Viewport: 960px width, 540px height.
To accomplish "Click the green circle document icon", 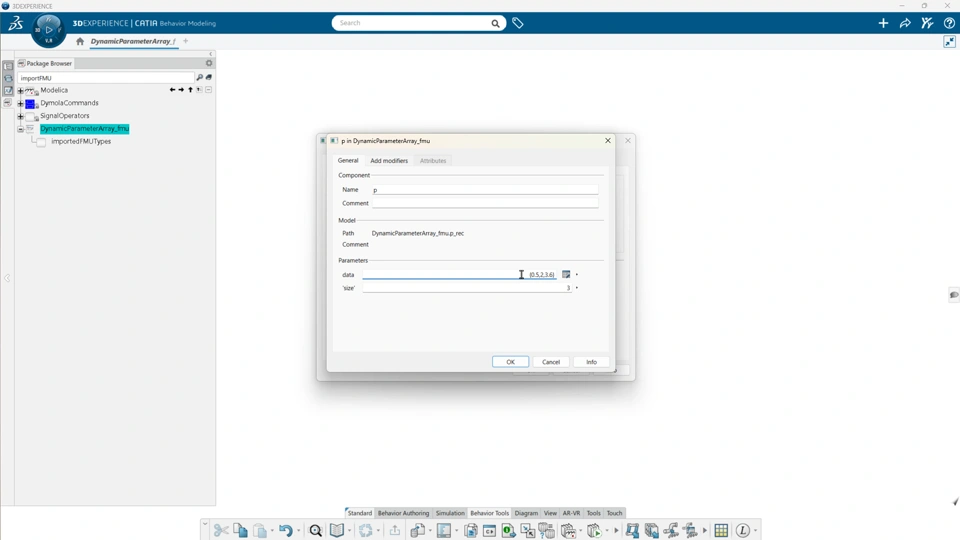I will click(508, 530).
